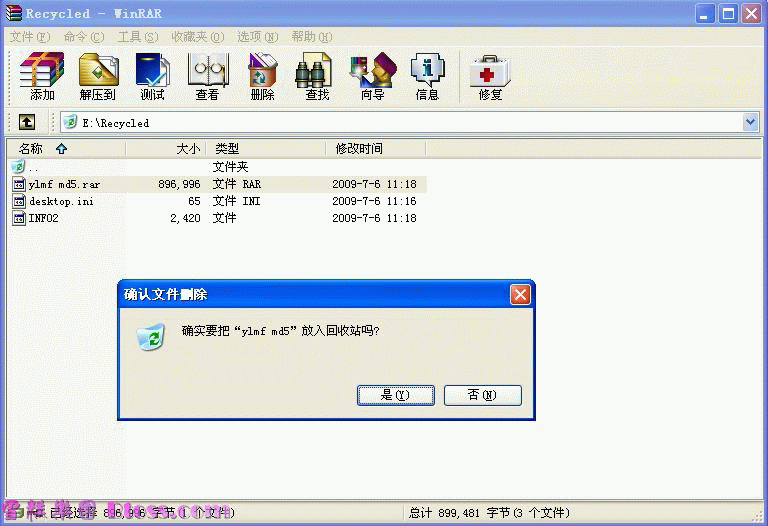This screenshot has width=768, height=526.
Task: Minimize the WinRAR window
Action: click(x=705, y=14)
